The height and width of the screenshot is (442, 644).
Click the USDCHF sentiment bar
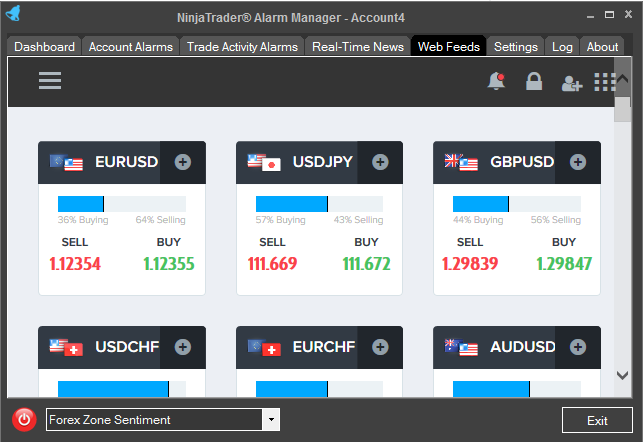122,389
